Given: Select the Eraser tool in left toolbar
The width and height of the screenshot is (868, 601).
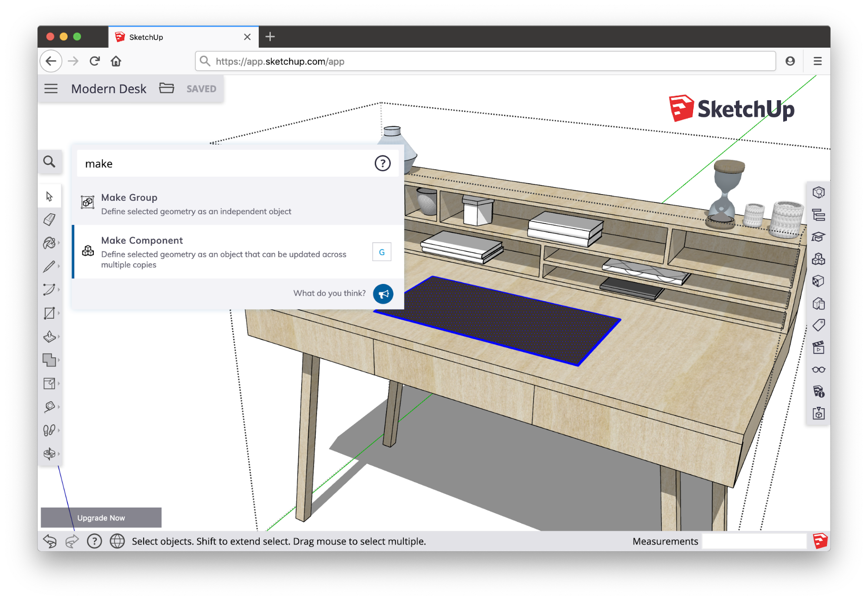Looking at the screenshot, I should [x=49, y=219].
